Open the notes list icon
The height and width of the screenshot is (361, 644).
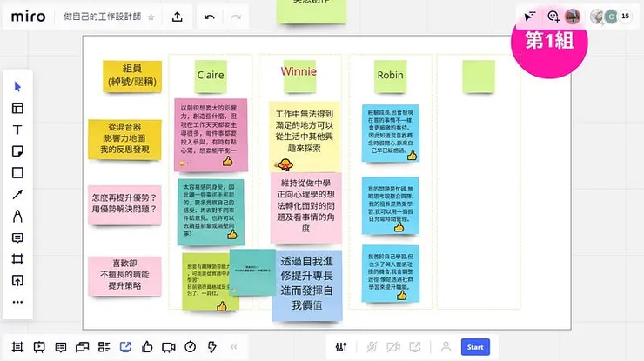[104, 347]
